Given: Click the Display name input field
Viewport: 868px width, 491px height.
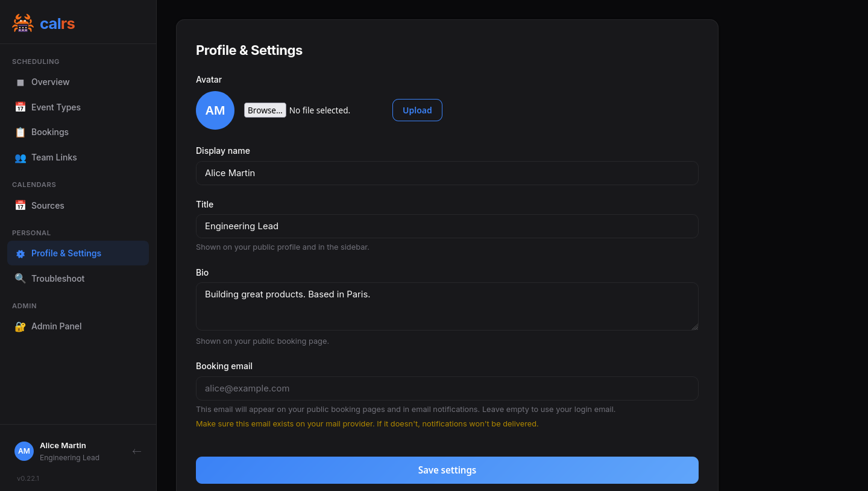Looking at the screenshot, I should tap(447, 173).
